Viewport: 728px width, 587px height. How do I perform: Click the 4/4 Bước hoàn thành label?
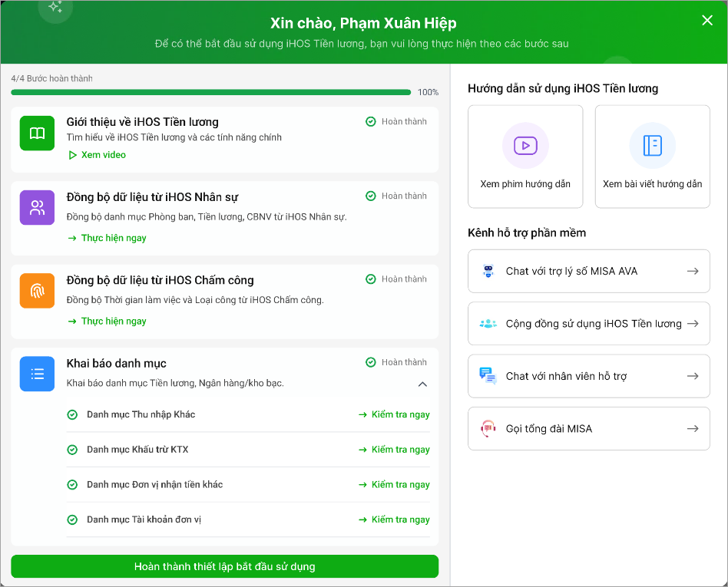(x=51, y=78)
